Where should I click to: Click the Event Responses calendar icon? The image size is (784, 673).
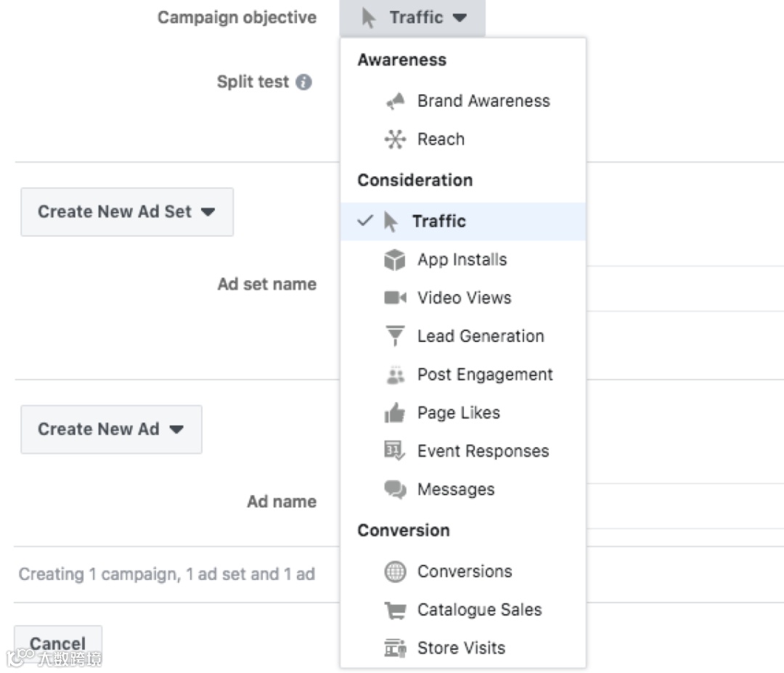[395, 451]
